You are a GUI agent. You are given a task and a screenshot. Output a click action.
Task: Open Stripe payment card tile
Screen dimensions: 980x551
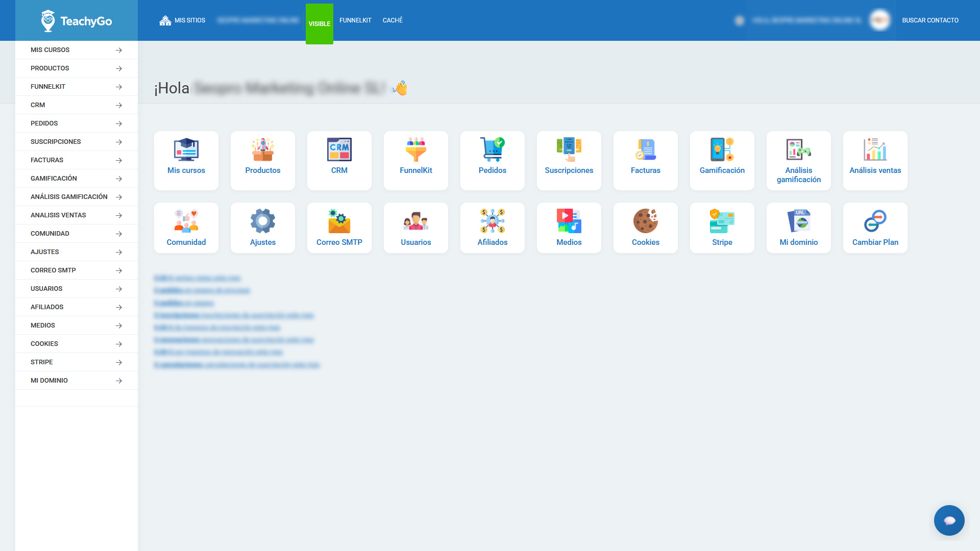[x=722, y=228]
